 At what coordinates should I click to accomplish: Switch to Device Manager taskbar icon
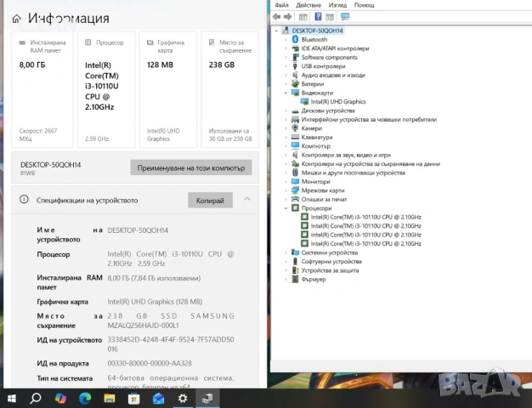[207, 398]
